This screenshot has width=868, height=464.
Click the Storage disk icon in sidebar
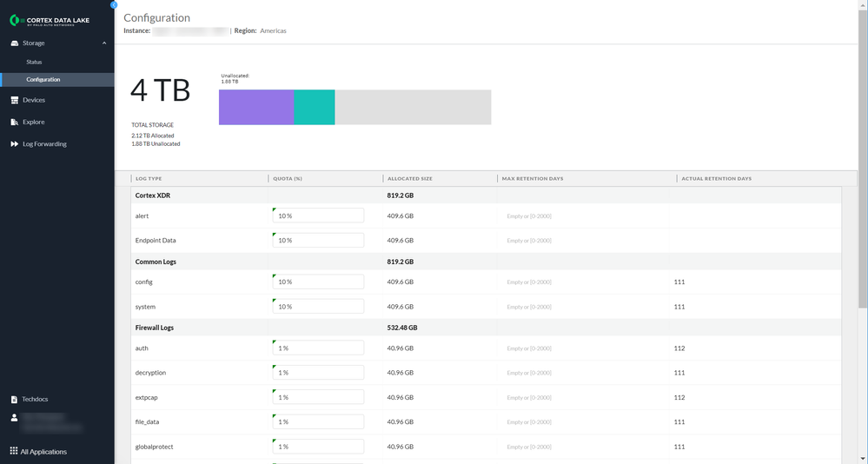[14, 43]
